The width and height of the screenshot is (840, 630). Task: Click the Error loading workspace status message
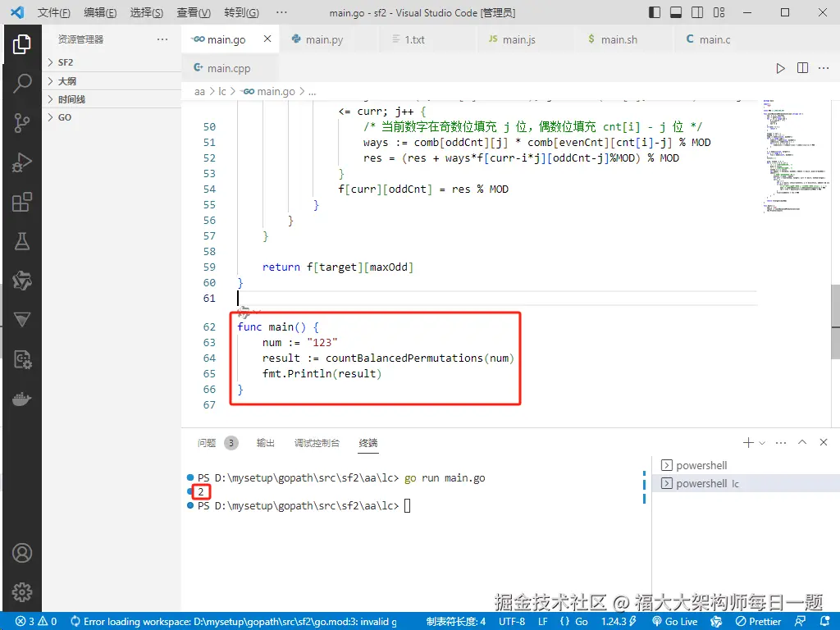pos(234,622)
